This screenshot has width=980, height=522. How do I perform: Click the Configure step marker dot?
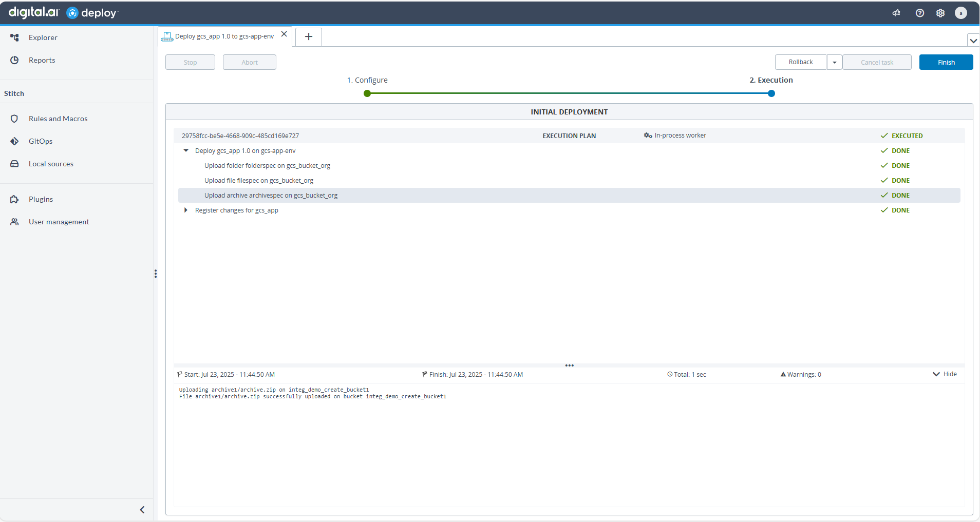(x=367, y=93)
